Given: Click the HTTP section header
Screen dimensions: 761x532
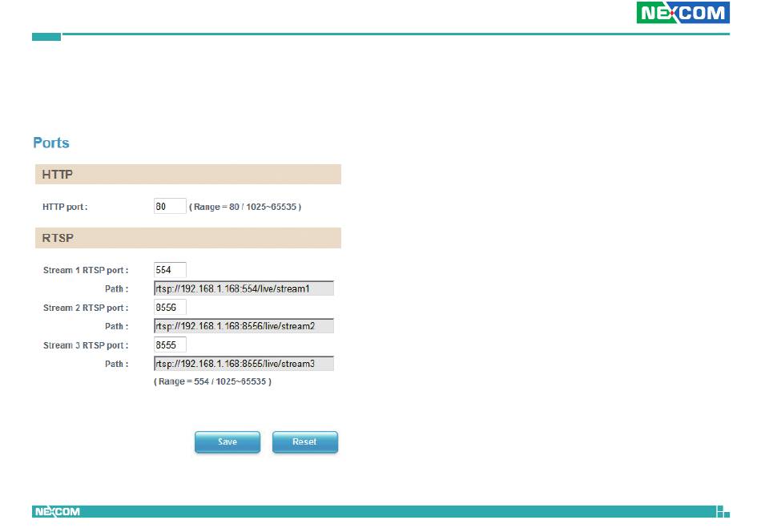Looking at the screenshot, I should point(187,174).
